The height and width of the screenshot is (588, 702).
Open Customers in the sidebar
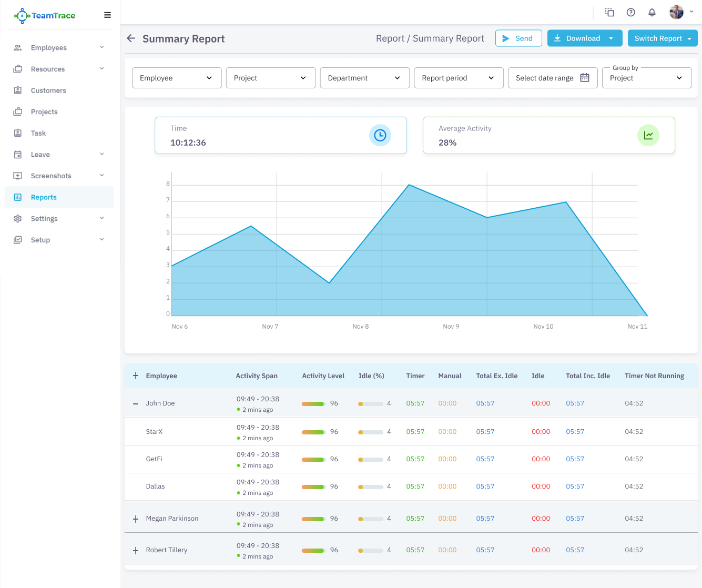tap(48, 90)
